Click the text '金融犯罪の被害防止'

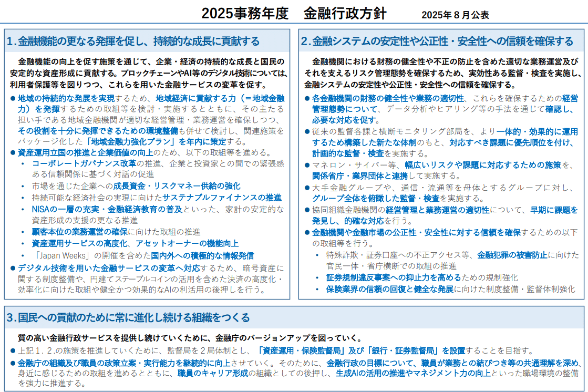(x=512, y=255)
